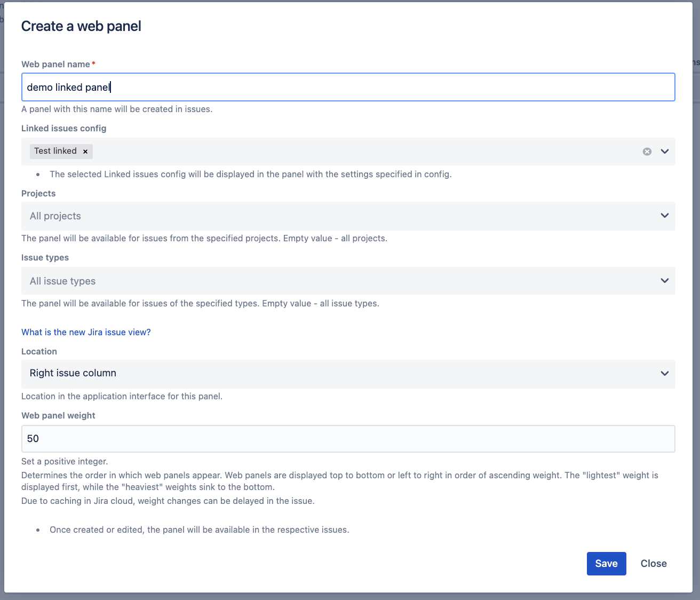
Task: Click the "All projects" placeholder text
Action: click(55, 216)
